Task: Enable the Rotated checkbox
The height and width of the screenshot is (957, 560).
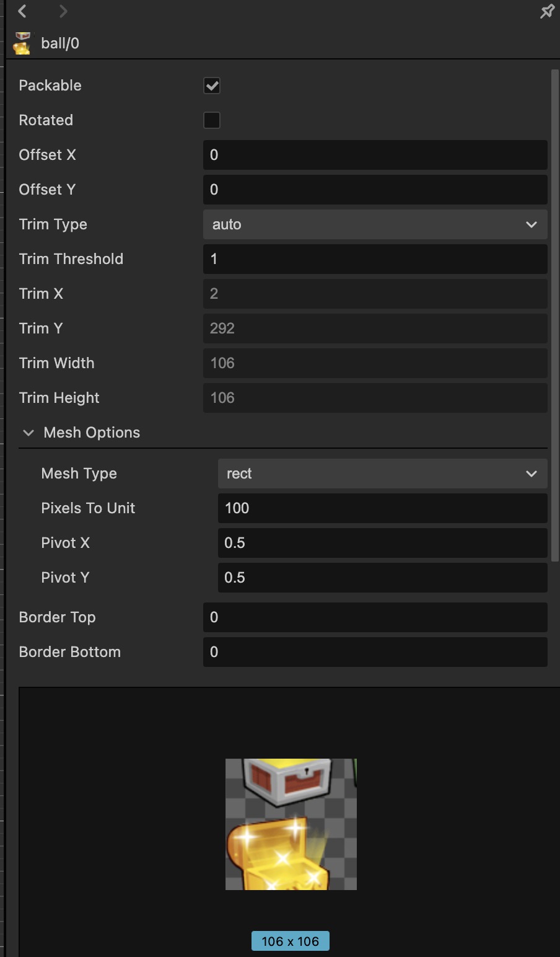Action: [x=212, y=120]
